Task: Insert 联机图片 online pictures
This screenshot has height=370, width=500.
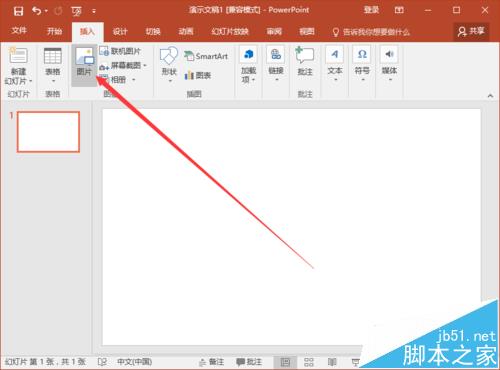Action: pos(121,51)
